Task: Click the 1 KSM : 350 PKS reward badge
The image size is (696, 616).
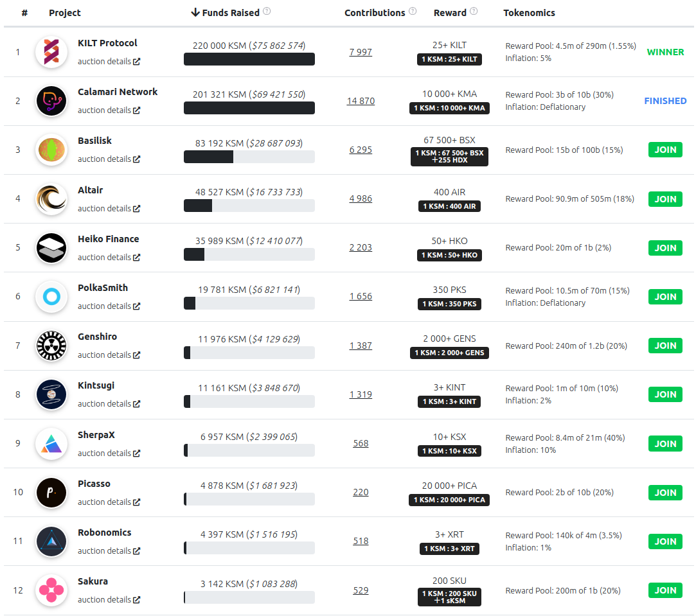Action: (449, 304)
